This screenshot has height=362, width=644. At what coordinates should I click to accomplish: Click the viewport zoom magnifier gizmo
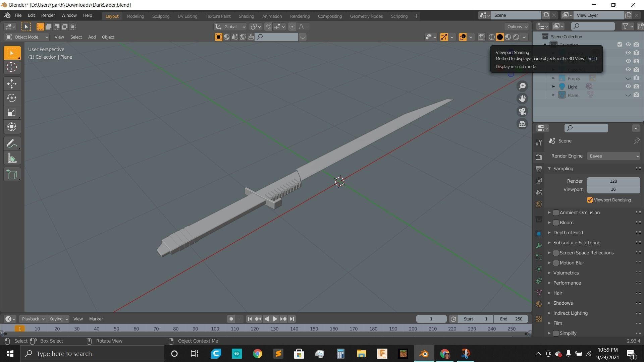[522, 86]
